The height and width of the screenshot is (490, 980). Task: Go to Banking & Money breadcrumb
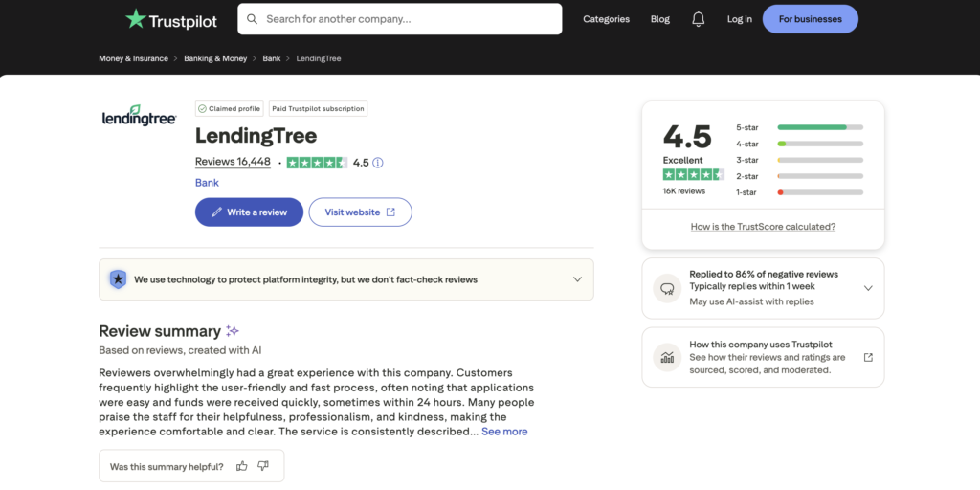point(215,58)
